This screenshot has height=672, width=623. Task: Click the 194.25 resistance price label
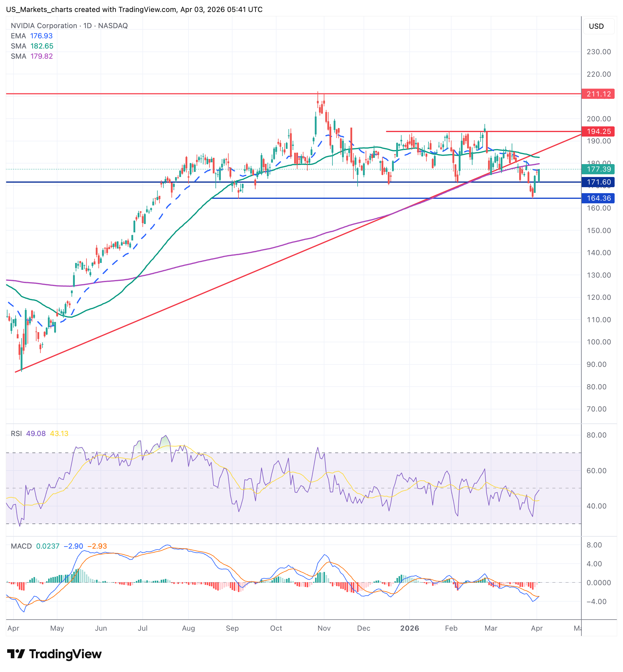[598, 131]
